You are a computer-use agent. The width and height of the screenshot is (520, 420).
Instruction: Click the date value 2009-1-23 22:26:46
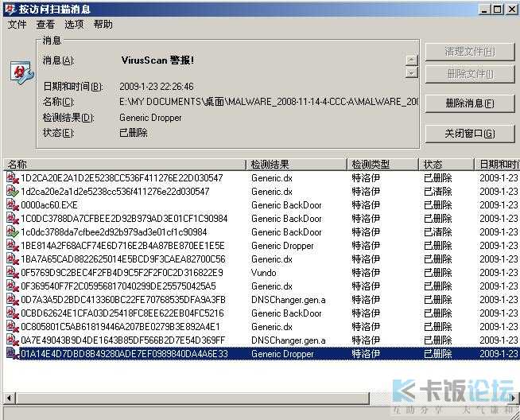[156, 87]
